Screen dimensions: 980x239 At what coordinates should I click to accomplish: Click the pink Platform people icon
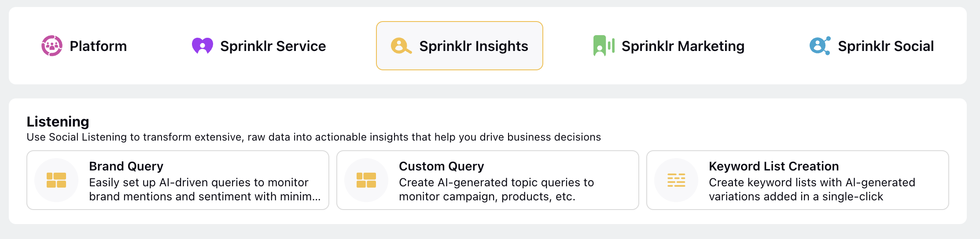coord(52,46)
